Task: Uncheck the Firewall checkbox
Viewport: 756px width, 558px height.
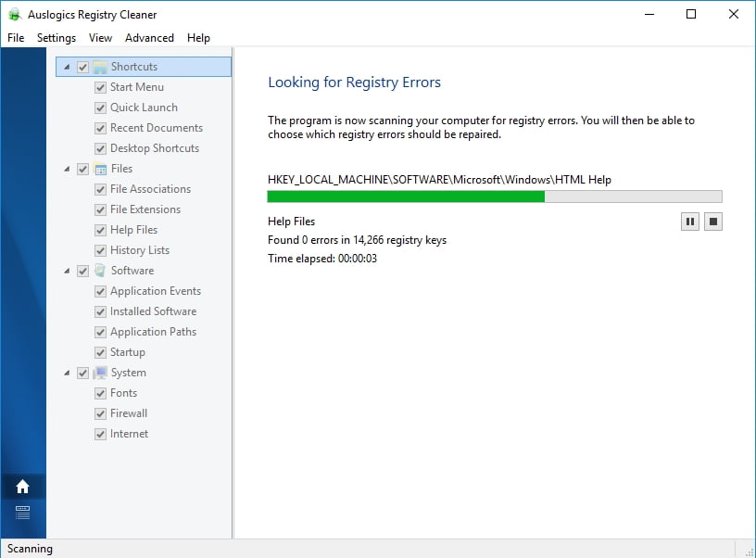Action: [100, 413]
